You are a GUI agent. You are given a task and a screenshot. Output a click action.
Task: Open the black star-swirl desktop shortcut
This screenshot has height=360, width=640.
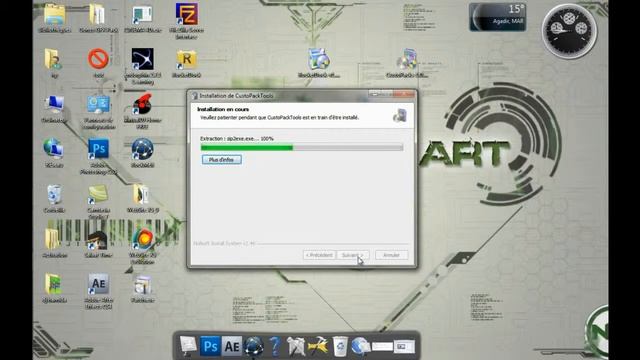pos(142,59)
